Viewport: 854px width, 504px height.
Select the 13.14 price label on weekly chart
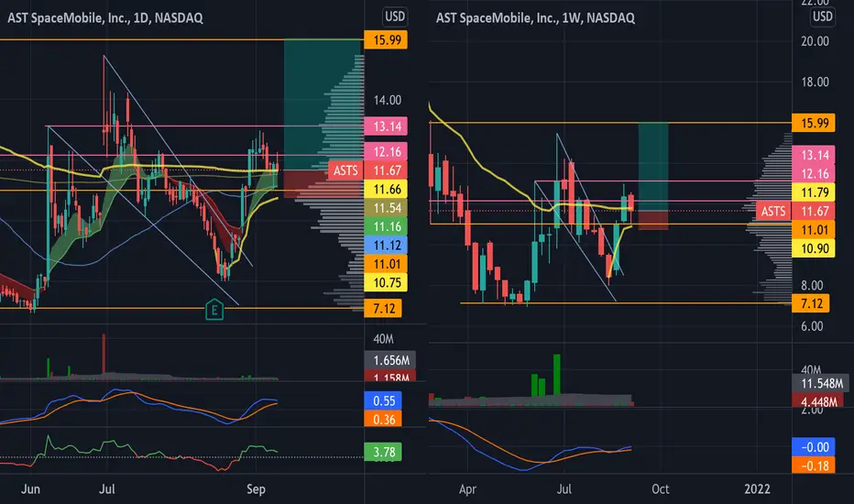pyautogui.click(x=813, y=155)
